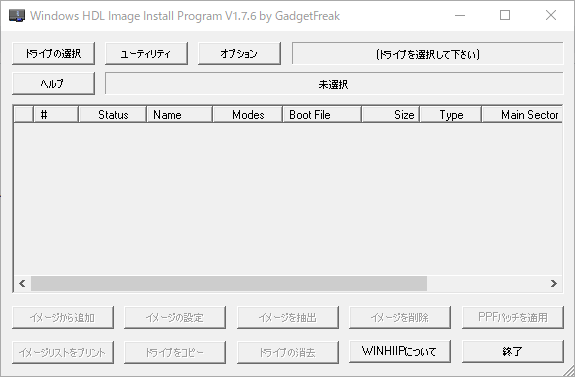This screenshot has width=575, height=377.
Task: Sort by the Name column header
Action: 179,114
